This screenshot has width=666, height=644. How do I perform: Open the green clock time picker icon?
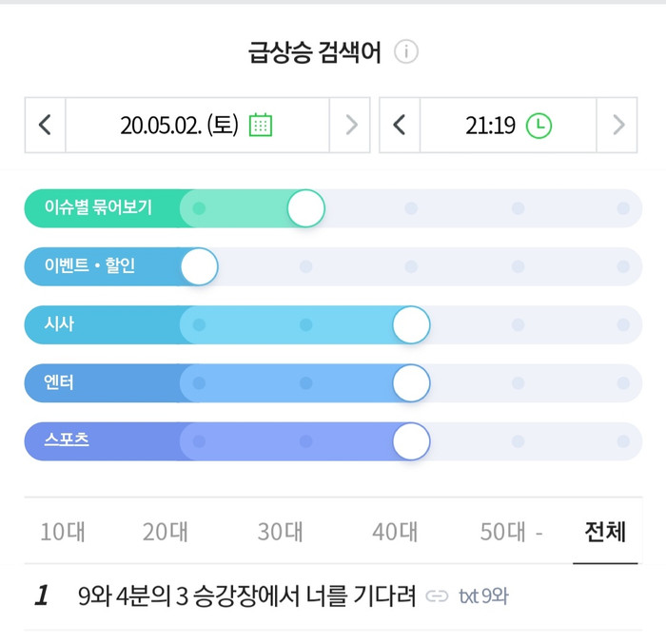pos(539,126)
